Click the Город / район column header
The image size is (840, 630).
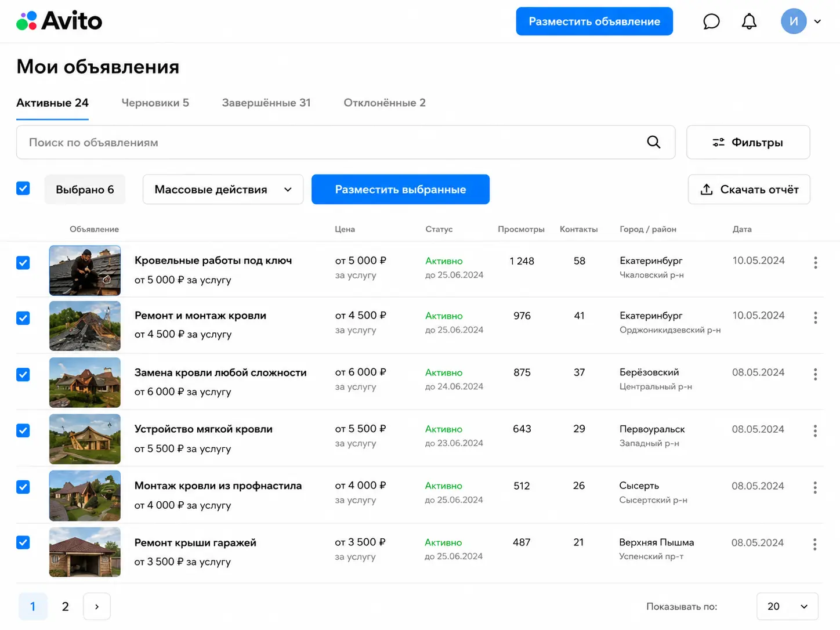coord(648,229)
